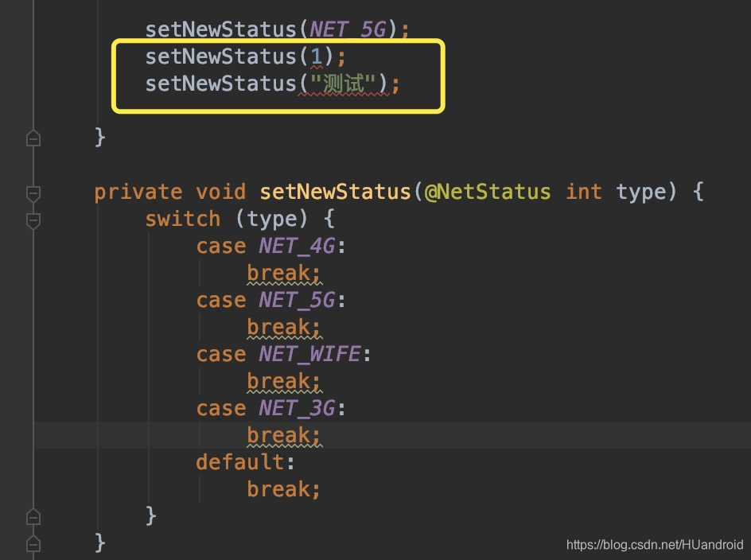The width and height of the screenshot is (751, 560).
Task: Click the void keyword
Action: click(x=221, y=192)
